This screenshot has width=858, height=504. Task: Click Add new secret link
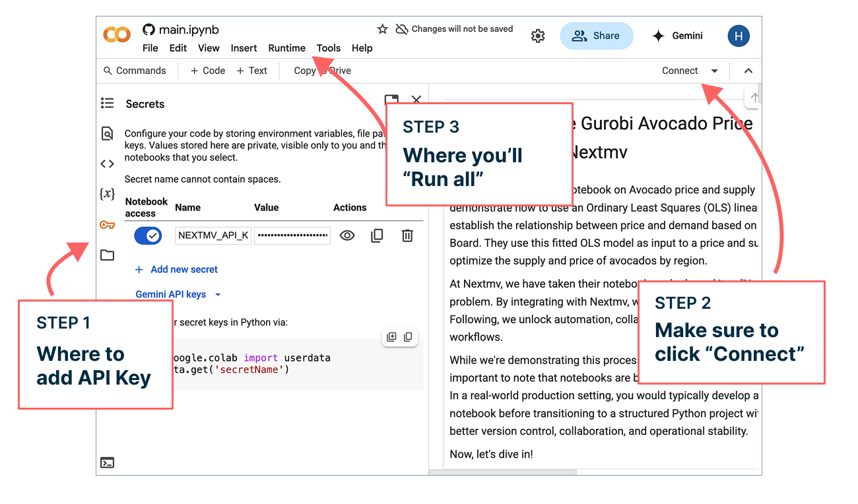(176, 269)
